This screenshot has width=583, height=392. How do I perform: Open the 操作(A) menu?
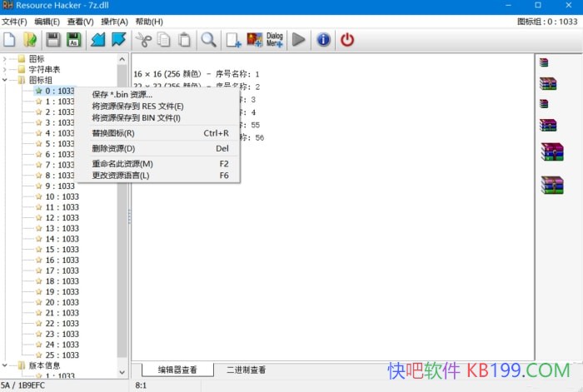[114, 21]
